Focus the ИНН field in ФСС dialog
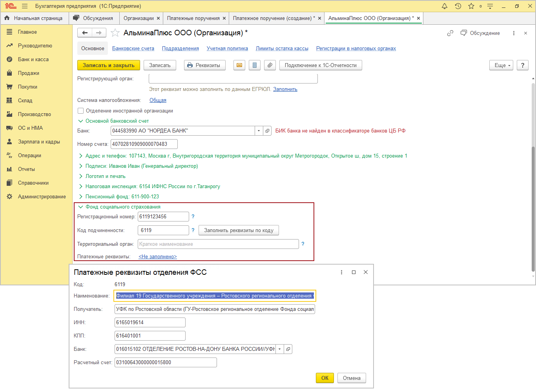 tap(150, 323)
